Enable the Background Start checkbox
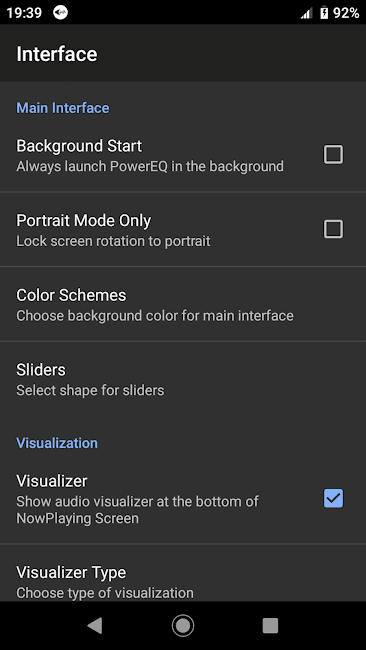This screenshot has height=650, width=366. pos(333,155)
